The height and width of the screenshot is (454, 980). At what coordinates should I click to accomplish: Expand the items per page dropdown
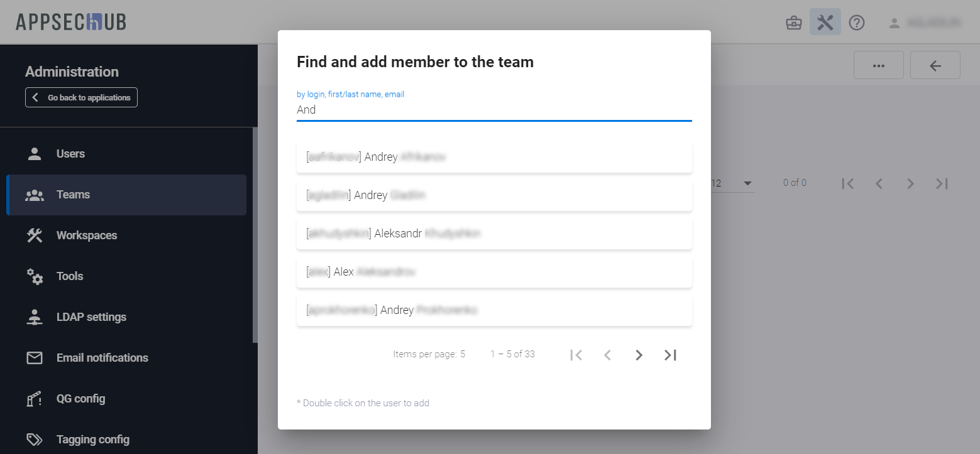tap(747, 183)
